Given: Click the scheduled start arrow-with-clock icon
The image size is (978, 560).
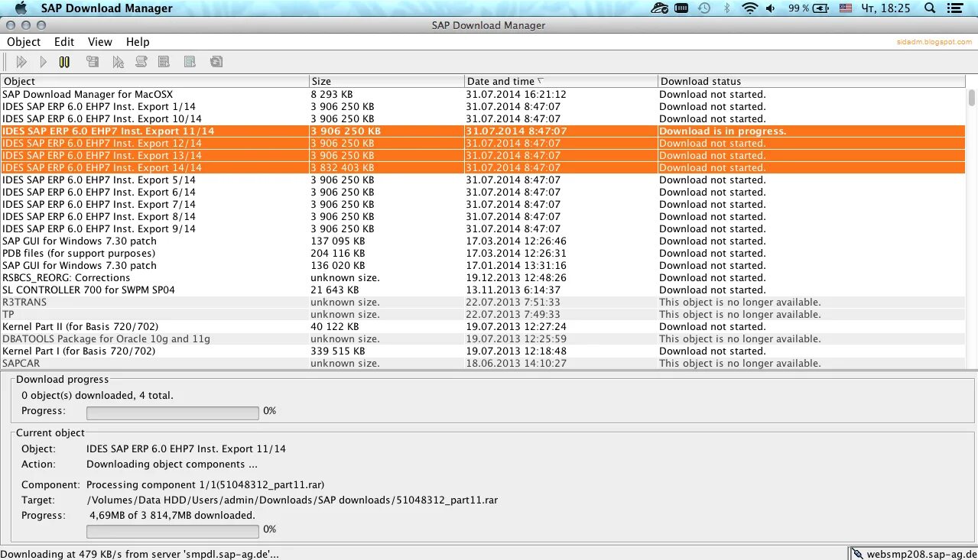Looking at the screenshot, I should point(118,62).
